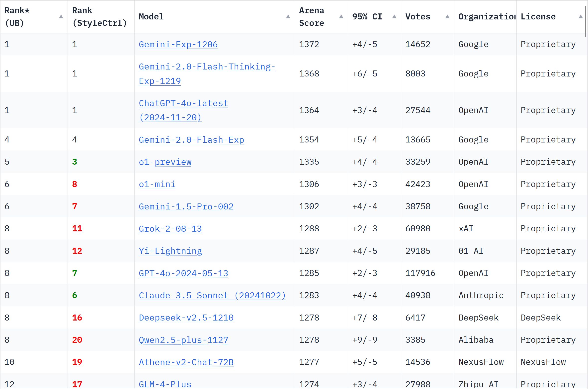Follow ChatGPT-4o-latest (2024-11-20) link
Screen dimensions: 588x389
tap(183, 110)
